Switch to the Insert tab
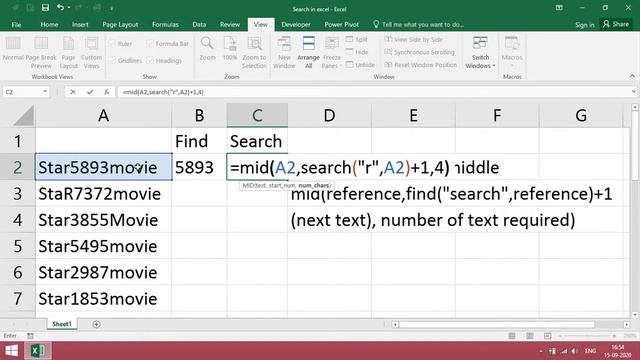This screenshot has width=640, height=360. pos(80,24)
